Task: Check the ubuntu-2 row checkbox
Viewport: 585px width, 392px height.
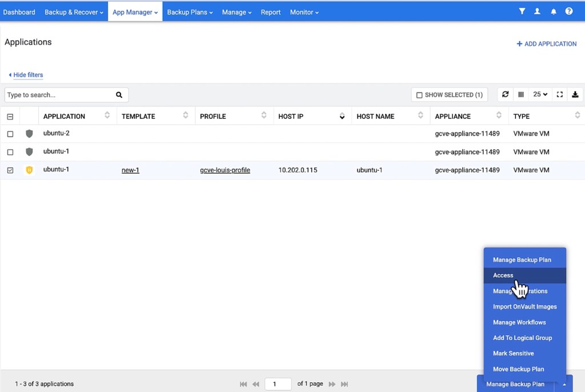Action: [10, 134]
